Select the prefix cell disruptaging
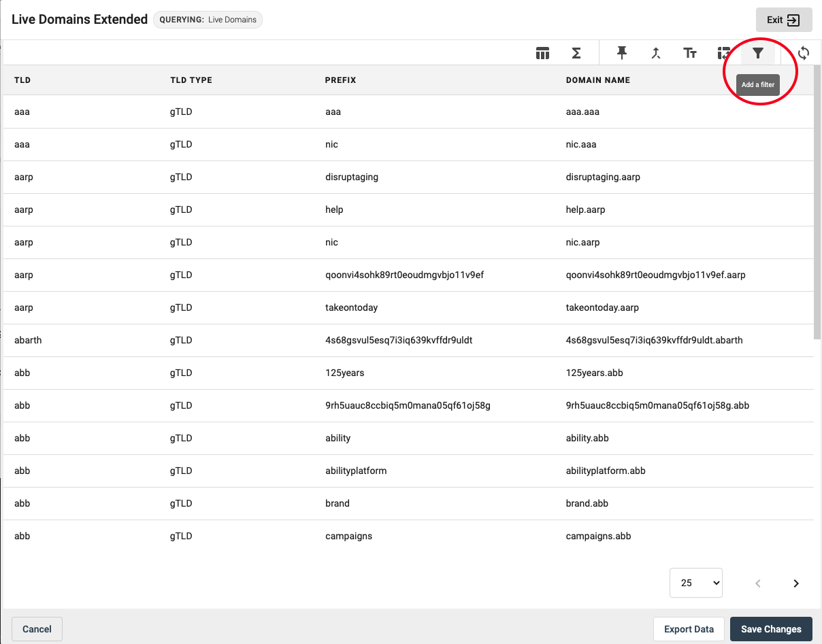 tap(352, 177)
